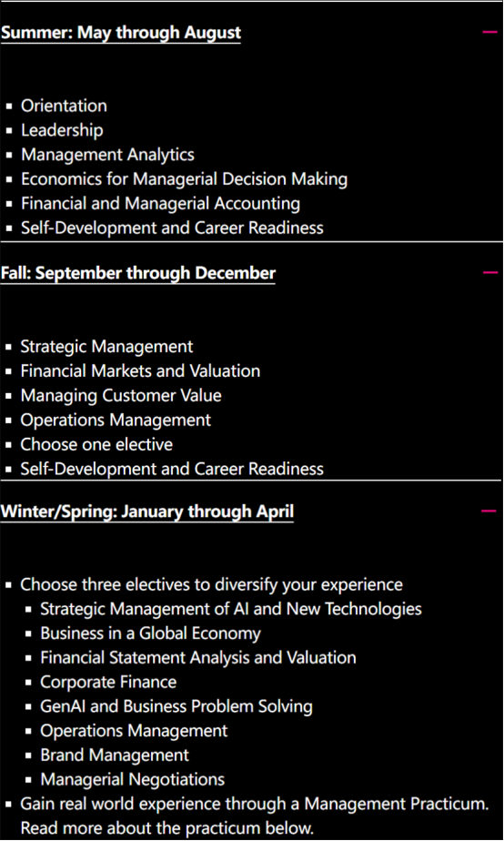The width and height of the screenshot is (504, 841).
Task: Click Economics for Managerial Decision Making
Action: click(184, 179)
